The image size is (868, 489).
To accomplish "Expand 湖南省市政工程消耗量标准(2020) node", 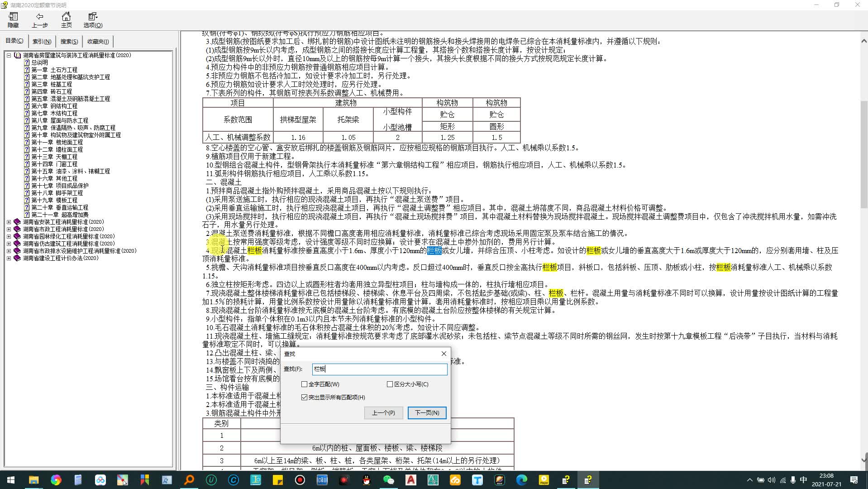I will pyautogui.click(x=8, y=229).
